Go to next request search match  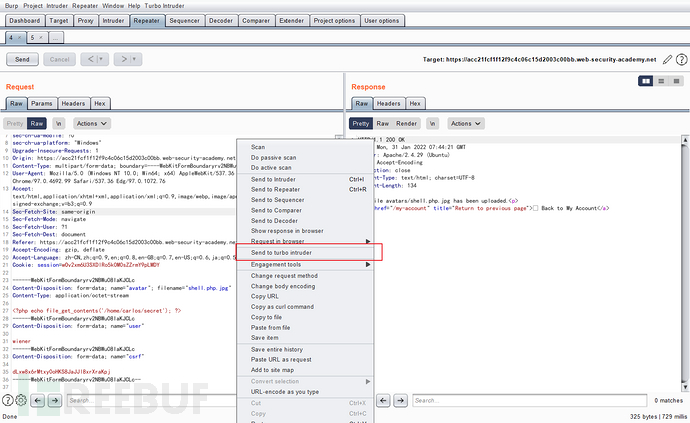click(55, 401)
